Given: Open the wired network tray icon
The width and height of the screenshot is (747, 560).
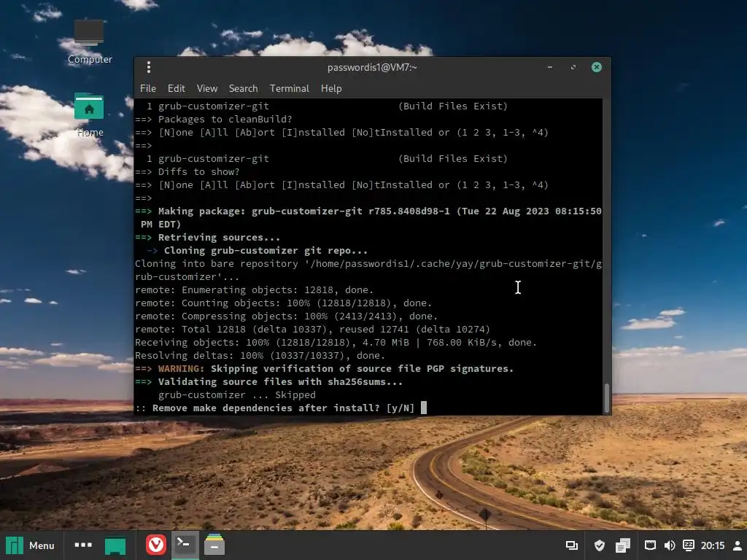Looking at the screenshot, I should 650,545.
